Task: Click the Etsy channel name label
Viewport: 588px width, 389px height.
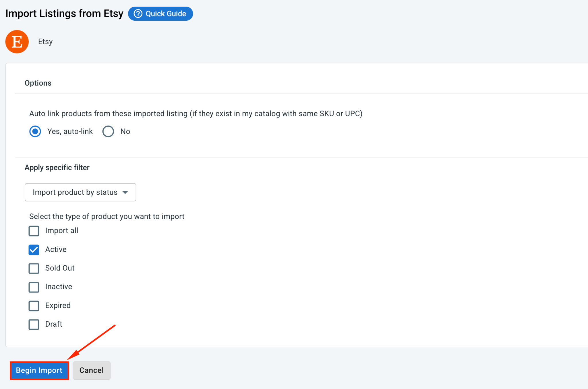Action: [45, 42]
